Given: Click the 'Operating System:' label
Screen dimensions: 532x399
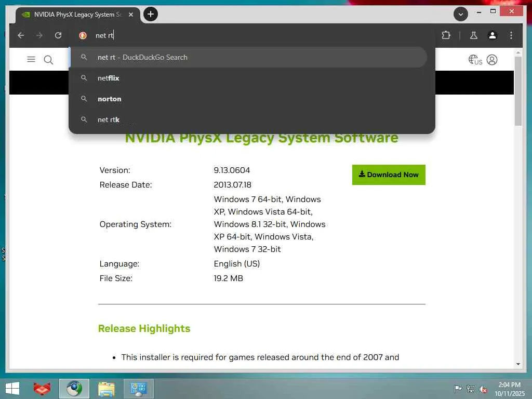Looking at the screenshot, I should 136,224.
